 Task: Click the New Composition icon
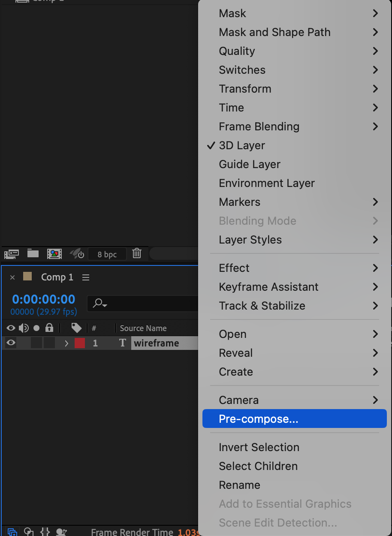click(54, 254)
